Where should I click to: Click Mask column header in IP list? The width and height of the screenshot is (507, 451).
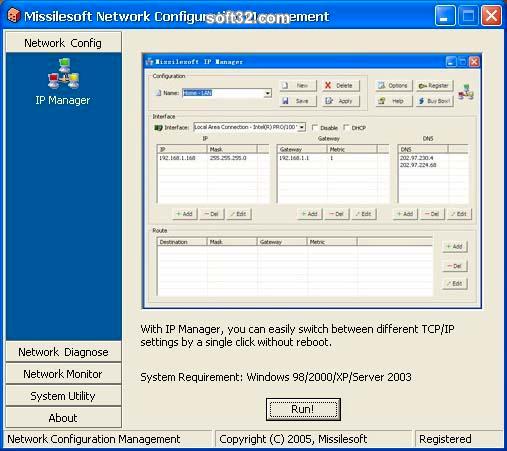coord(232,149)
